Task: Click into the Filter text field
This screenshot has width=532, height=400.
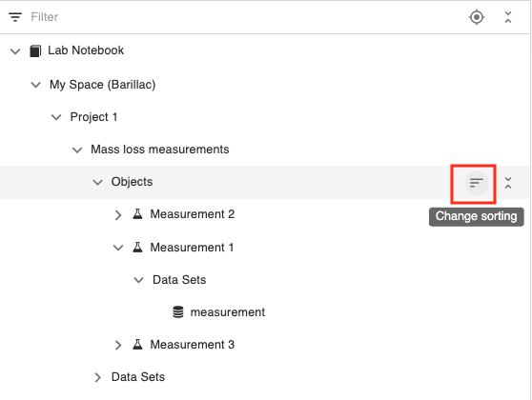Action: (x=244, y=17)
